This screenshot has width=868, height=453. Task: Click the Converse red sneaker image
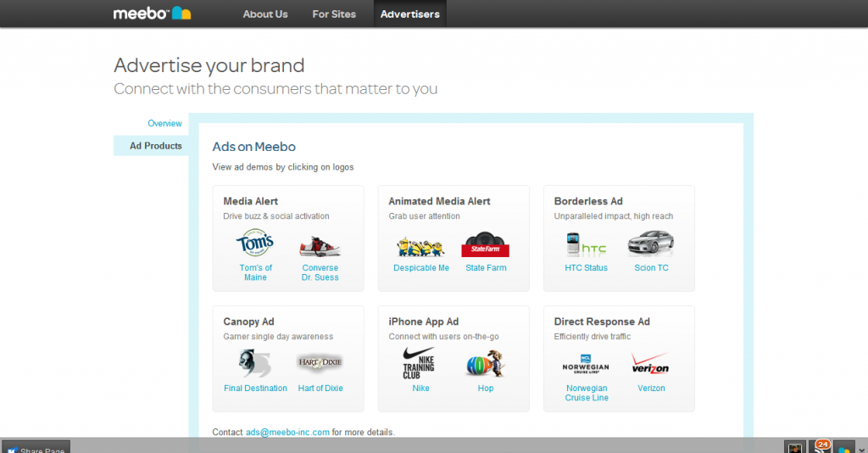coord(320,247)
